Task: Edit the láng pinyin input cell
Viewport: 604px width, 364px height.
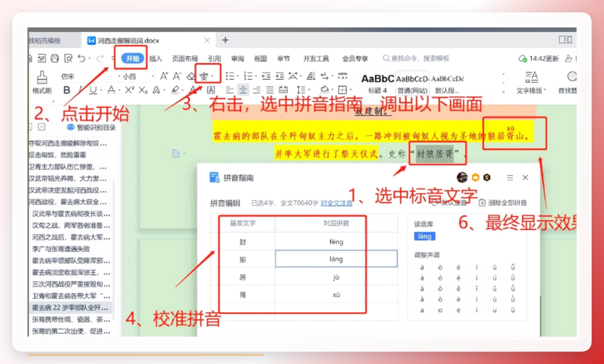Action: click(x=336, y=259)
